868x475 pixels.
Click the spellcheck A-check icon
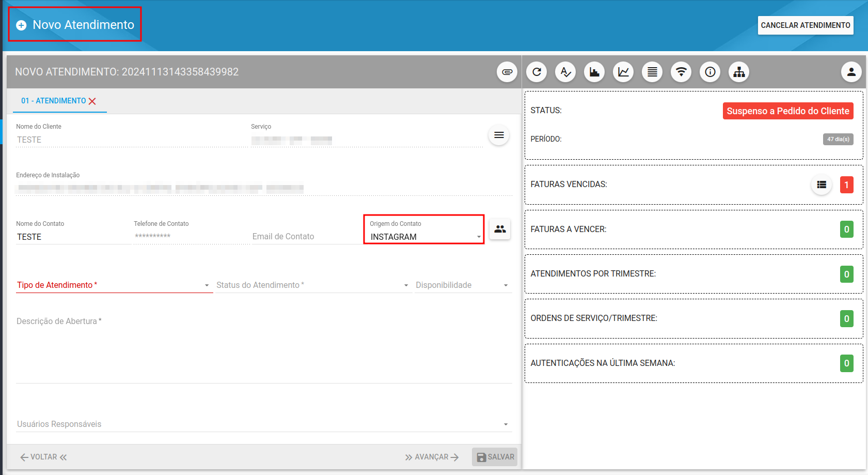coord(565,72)
